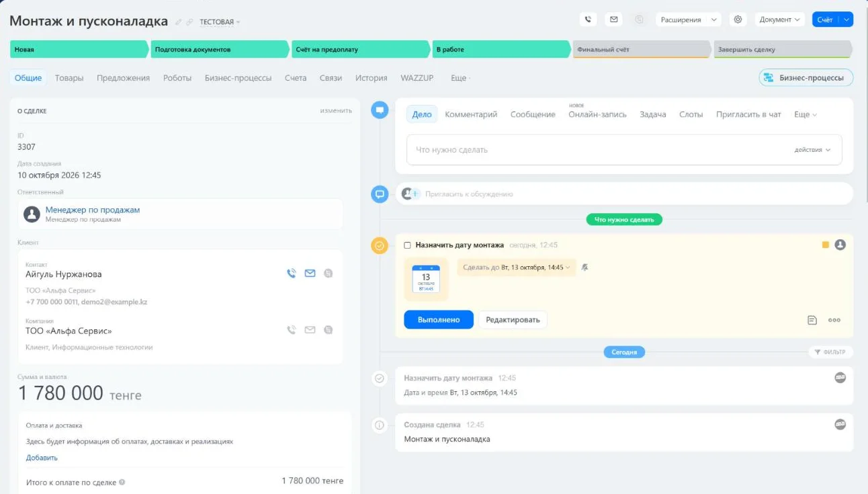The width and height of the screenshot is (868, 494).
Task: Click the pencil icon next to deal title
Action: 179,22
